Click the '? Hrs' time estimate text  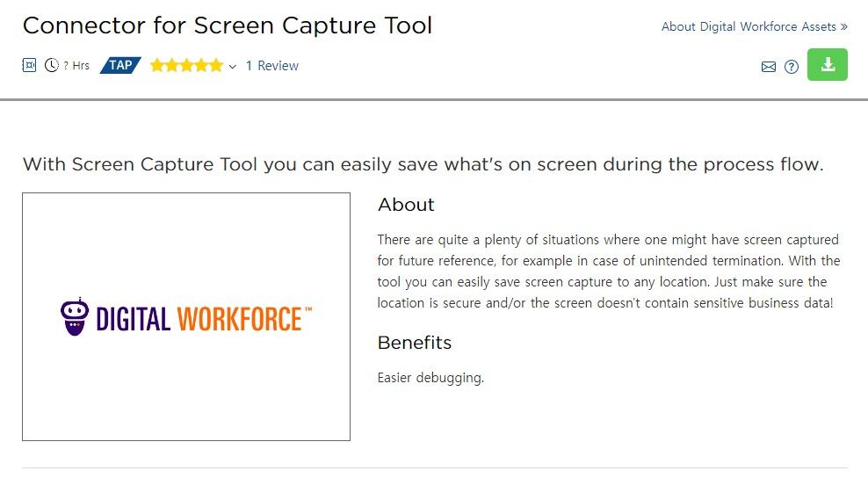pos(76,66)
